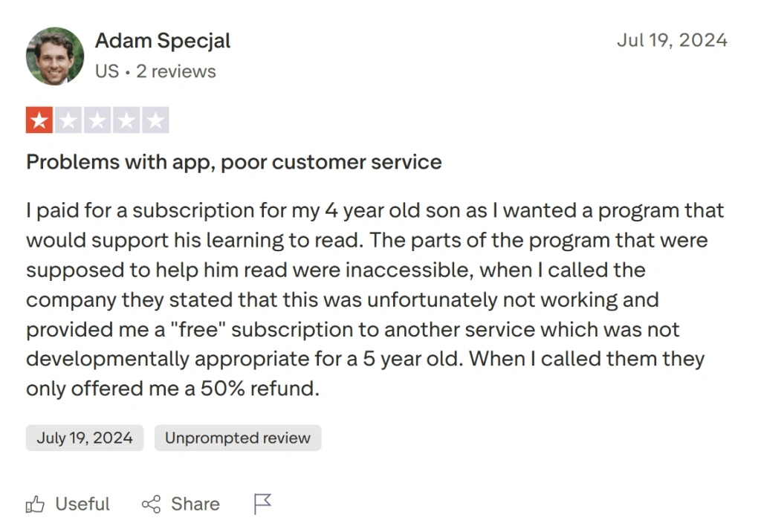This screenshot has width=761, height=532.
Task: Select the one-star rating bar
Action: (97, 119)
